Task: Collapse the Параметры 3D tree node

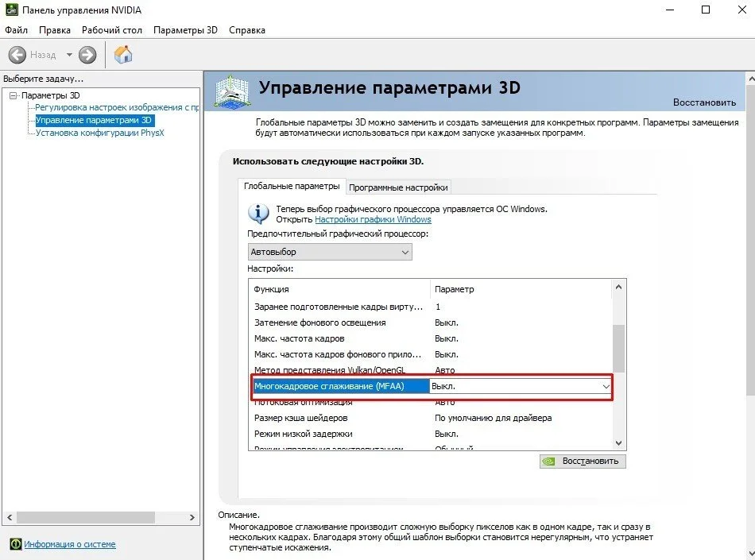Action: pyautogui.click(x=13, y=95)
